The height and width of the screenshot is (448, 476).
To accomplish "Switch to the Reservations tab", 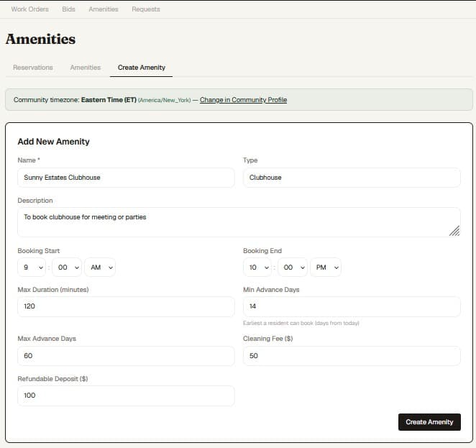I will [x=33, y=68].
